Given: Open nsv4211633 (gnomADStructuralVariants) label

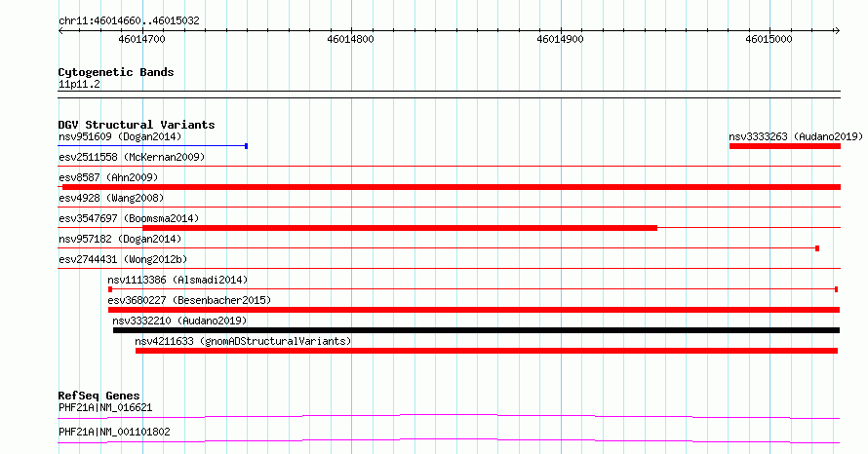Looking at the screenshot, I should click(243, 341).
